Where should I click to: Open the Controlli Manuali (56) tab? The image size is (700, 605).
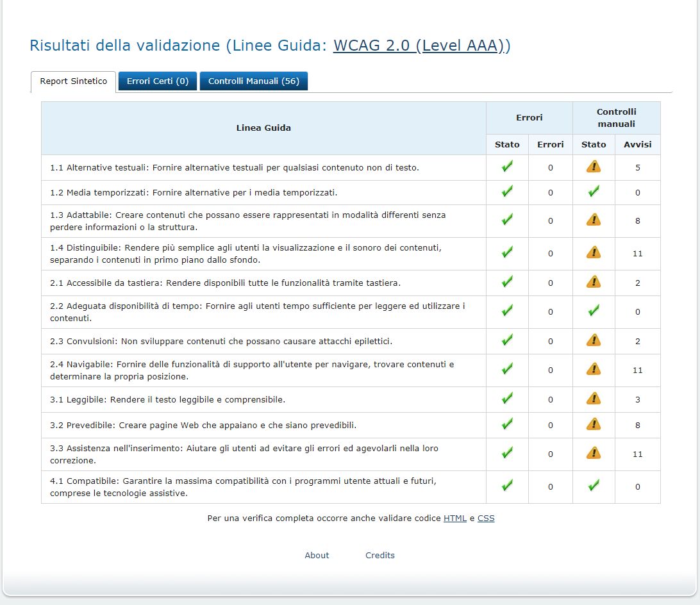coord(254,81)
